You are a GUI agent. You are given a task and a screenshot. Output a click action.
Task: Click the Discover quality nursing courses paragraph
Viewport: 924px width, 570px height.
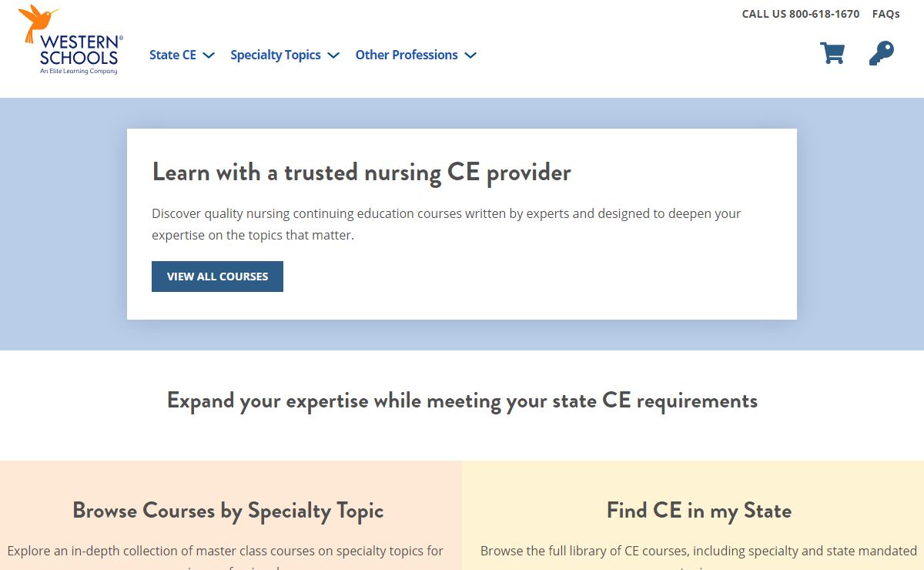click(446, 224)
